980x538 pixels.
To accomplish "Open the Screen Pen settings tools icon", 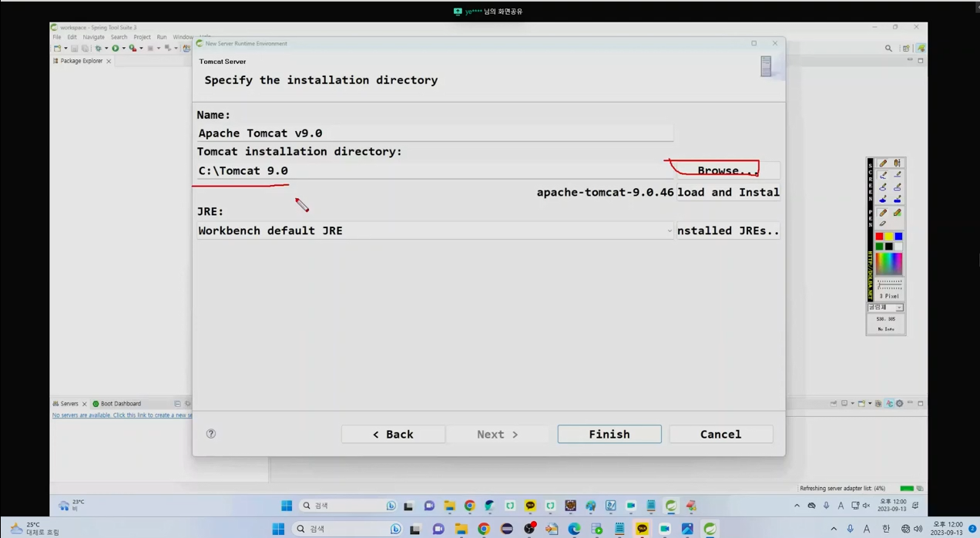I will (x=898, y=163).
